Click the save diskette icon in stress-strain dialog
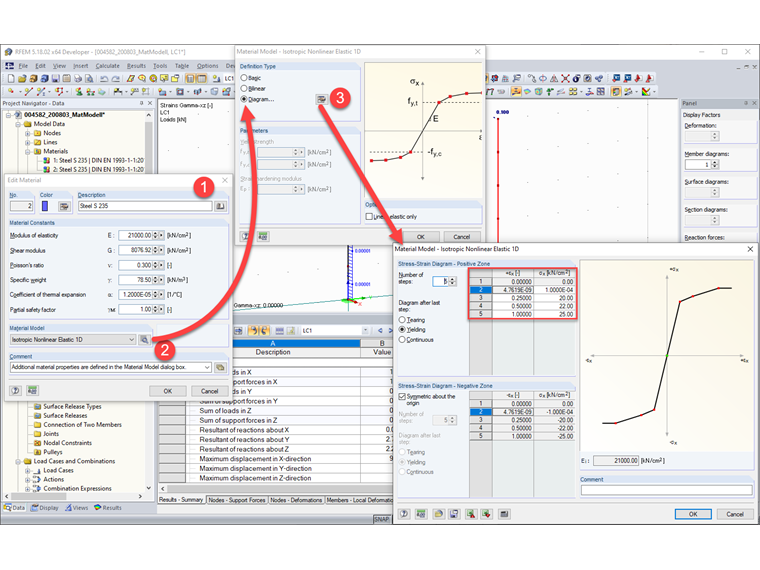 click(x=454, y=514)
